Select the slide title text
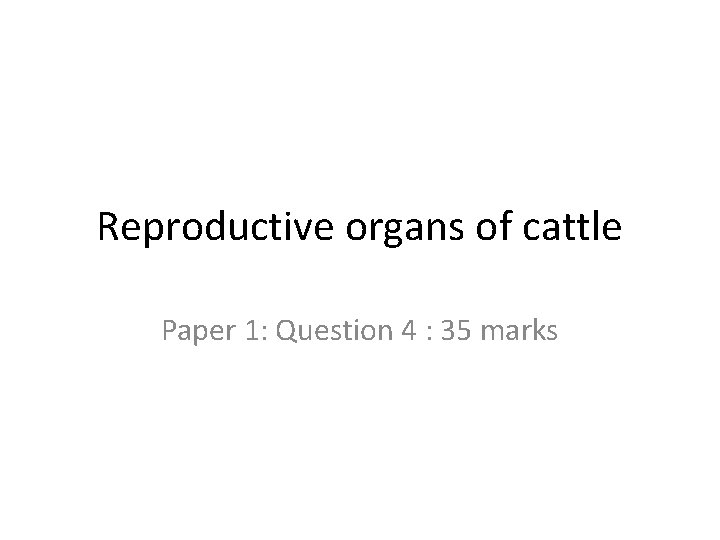The width and height of the screenshot is (720, 540). tap(360, 229)
